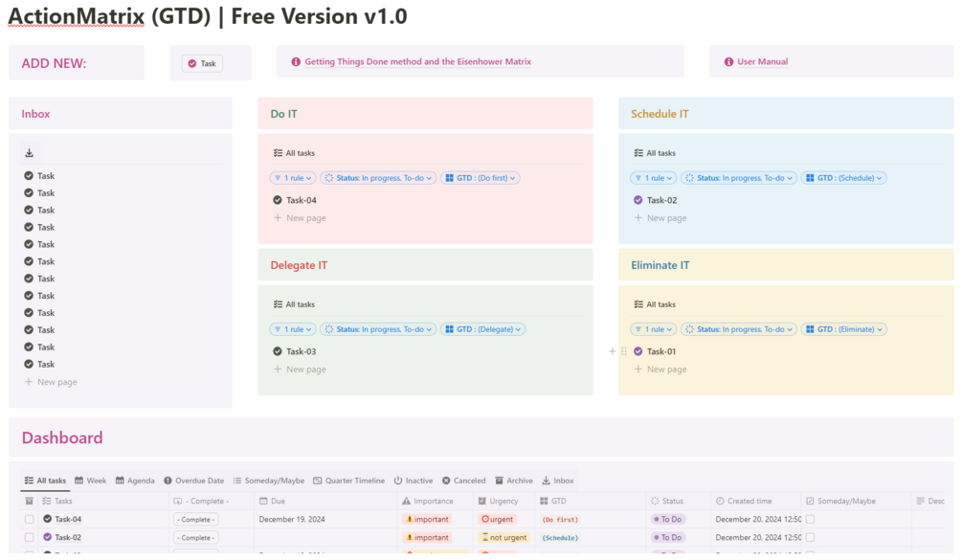962x560 pixels.
Task: Click the All tasks list icon in Eliminate IT
Action: [x=638, y=304]
